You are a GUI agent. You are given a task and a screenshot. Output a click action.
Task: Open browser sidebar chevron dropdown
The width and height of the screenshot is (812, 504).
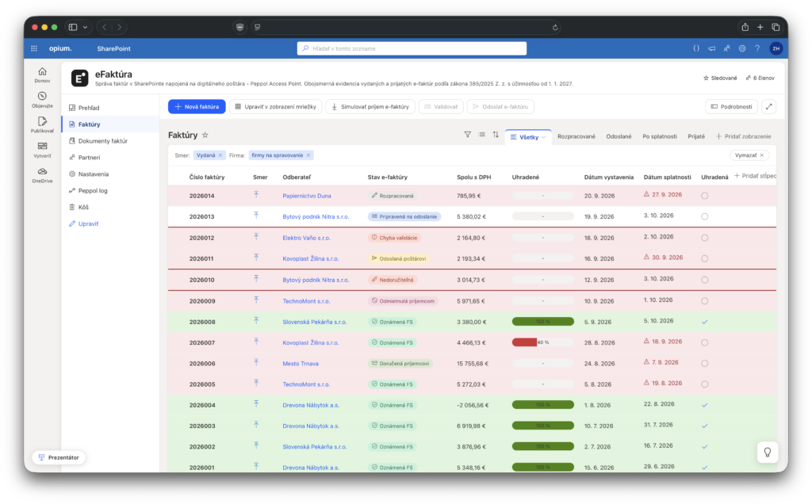85,27
